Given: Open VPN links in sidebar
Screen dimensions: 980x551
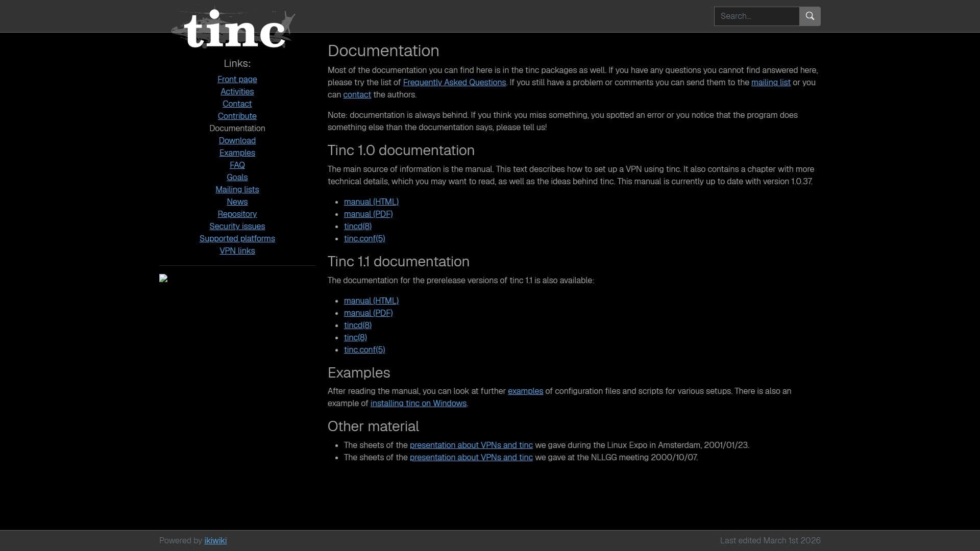Looking at the screenshot, I should click(x=237, y=251).
